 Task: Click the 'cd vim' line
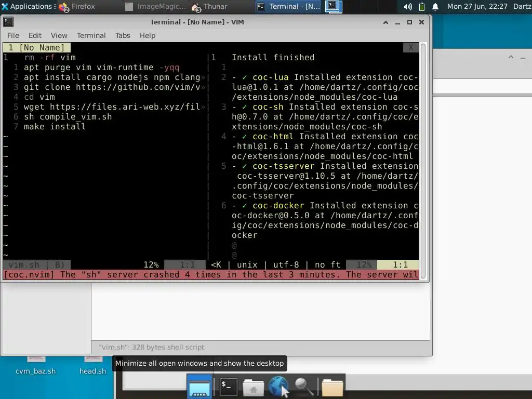click(39, 97)
